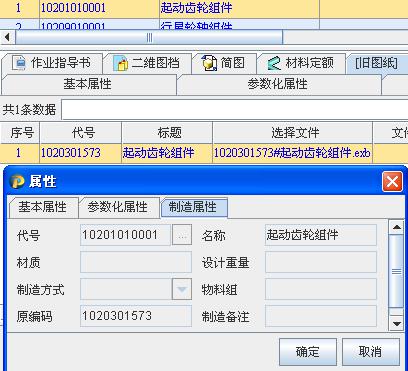Confirm with the 确定 button
This screenshot has width=408, height=371.
[308, 352]
